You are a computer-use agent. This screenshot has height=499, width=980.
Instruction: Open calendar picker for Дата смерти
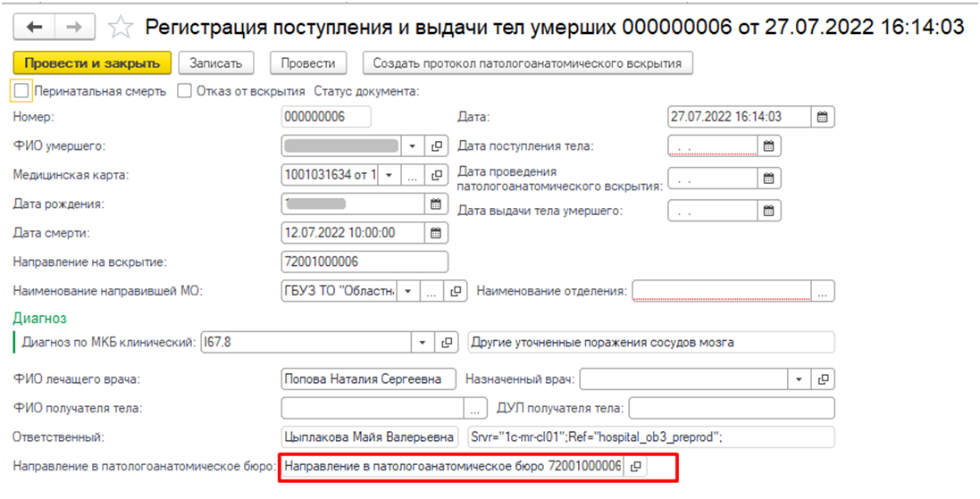click(436, 233)
